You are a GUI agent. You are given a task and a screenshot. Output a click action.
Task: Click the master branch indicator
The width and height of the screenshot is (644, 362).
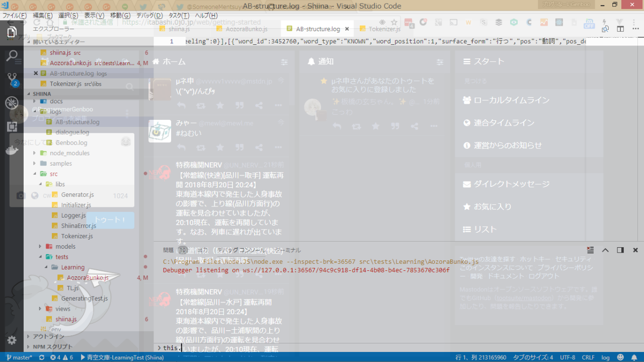pyautogui.click(x=19, y=357)
